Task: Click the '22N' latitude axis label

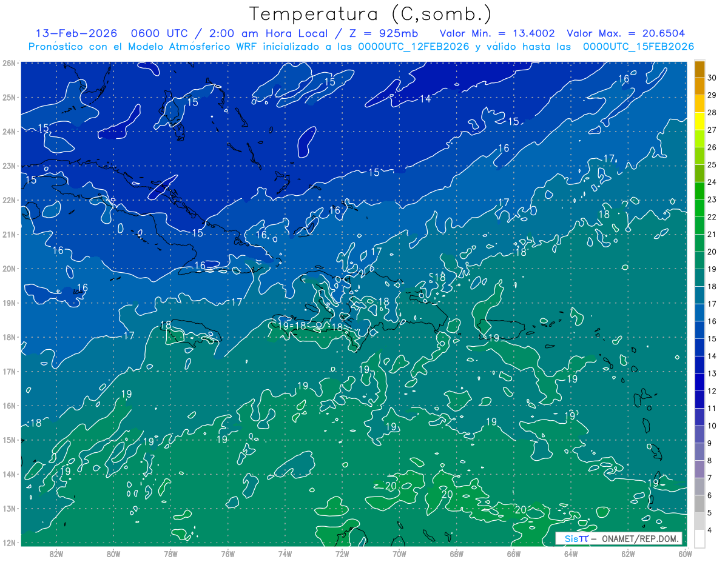Action: (9, 200)
